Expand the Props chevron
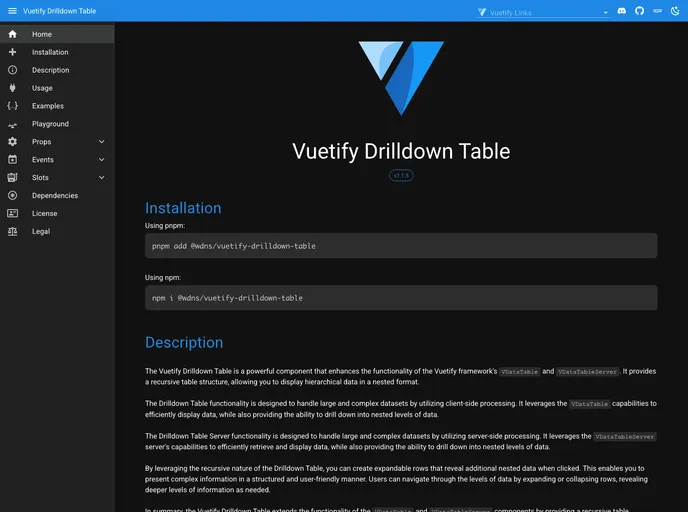688x512 pixels. coord(102,142)
